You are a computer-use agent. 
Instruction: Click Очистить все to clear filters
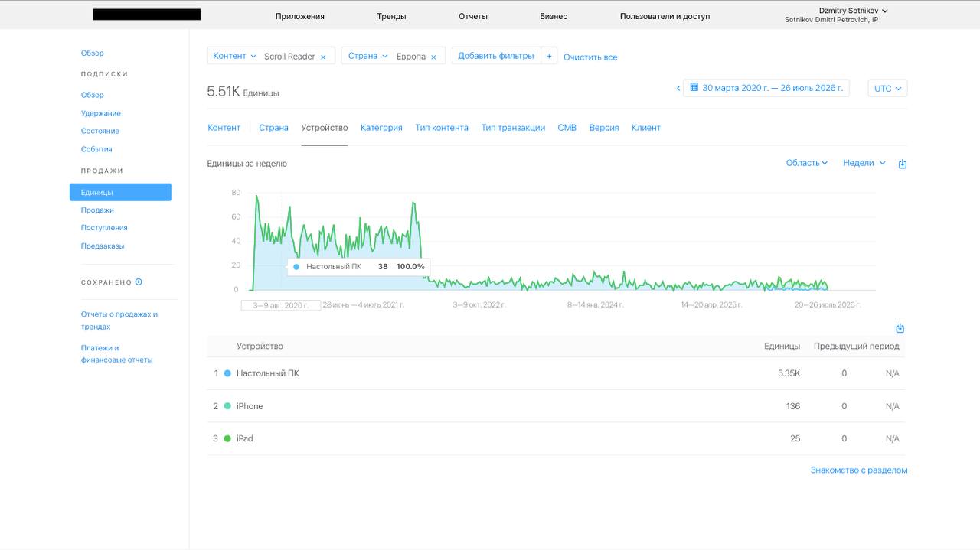tap(590, 57)
